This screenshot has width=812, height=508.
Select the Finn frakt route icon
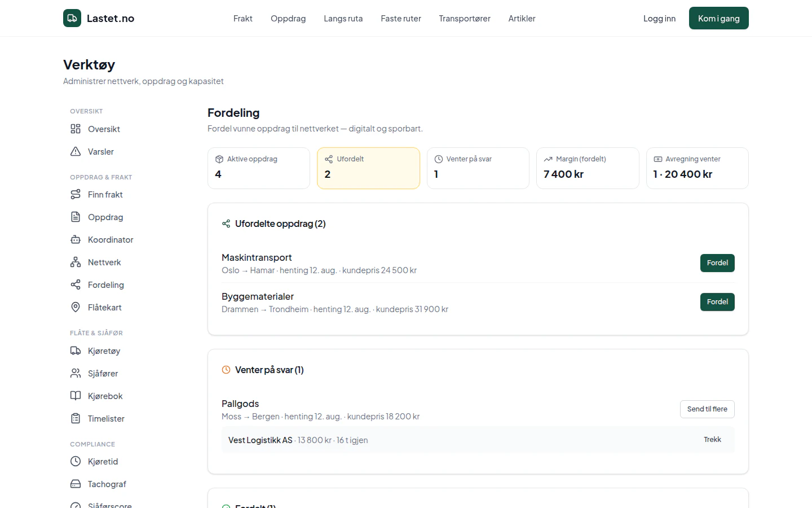click(76, 194)
